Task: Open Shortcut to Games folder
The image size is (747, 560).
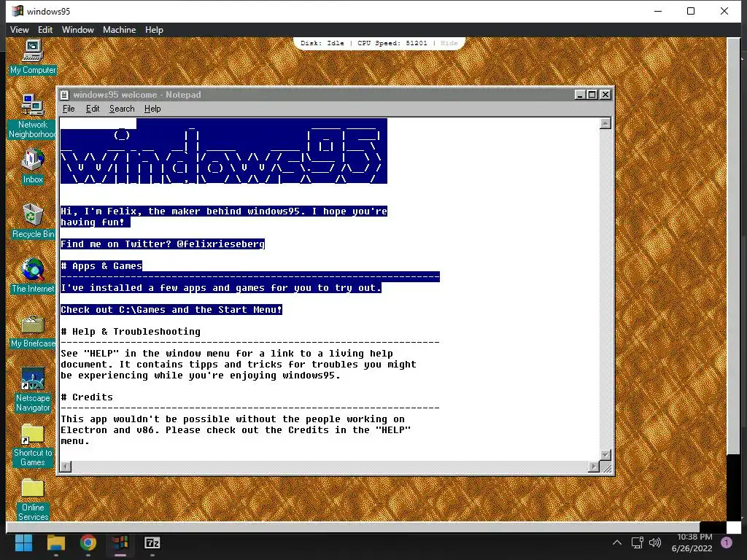Action: [x=32, y=445]
